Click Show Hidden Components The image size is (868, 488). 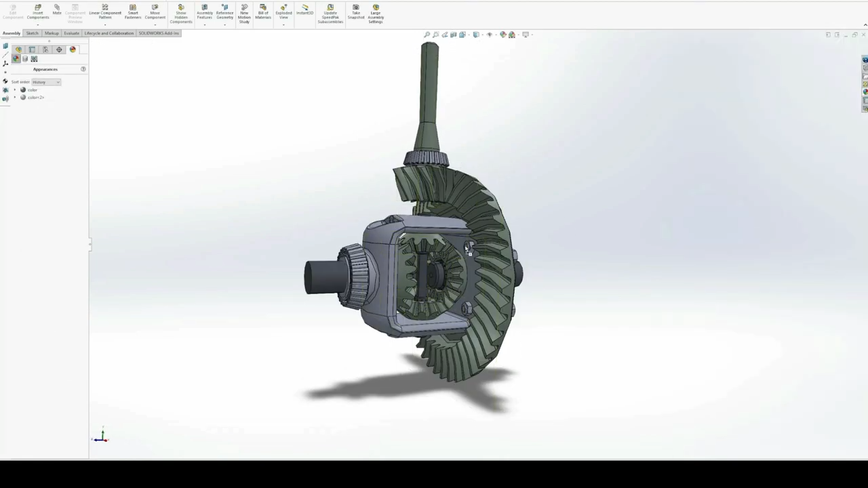coord(181,14)
